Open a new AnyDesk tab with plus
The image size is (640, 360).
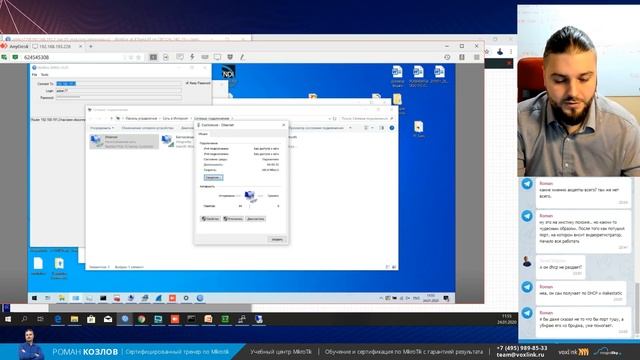[91, 47]
